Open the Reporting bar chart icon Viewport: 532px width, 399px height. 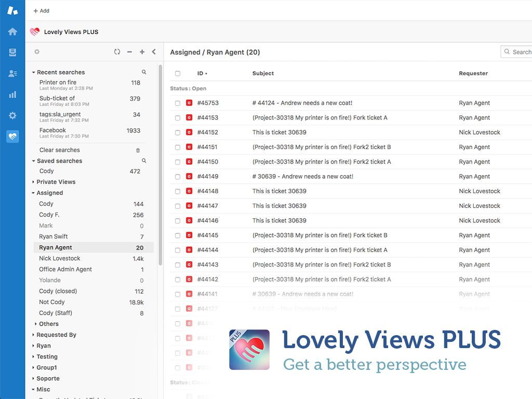(12, 95)
